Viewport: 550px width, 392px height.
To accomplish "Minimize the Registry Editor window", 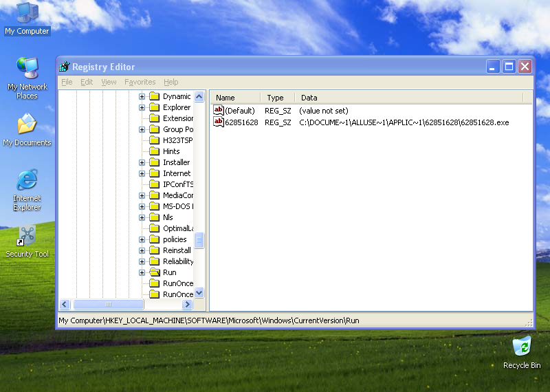I will tap(492, 66).
